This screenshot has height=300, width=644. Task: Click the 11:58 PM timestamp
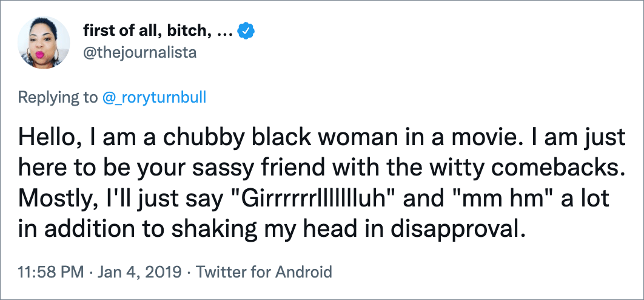point(51,272)
